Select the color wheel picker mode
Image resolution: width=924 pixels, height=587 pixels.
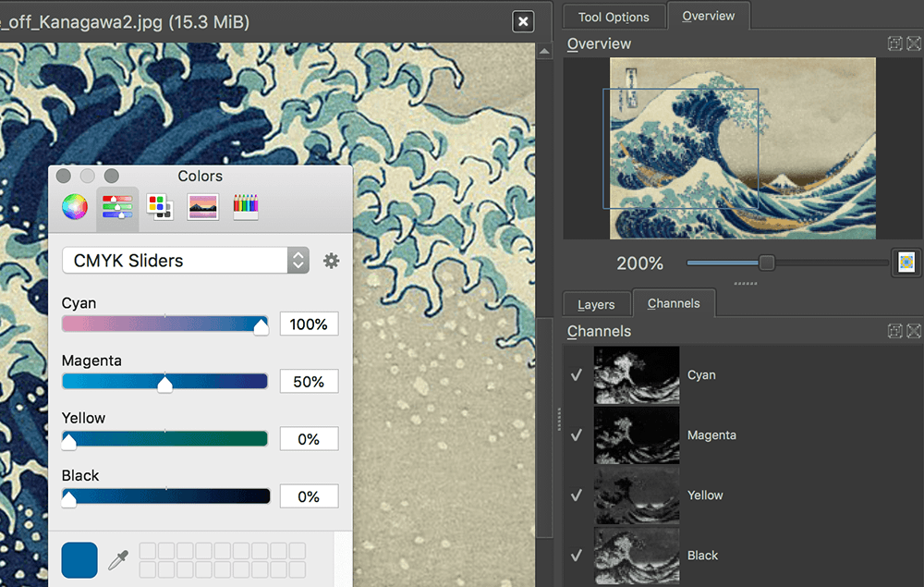coord(75,207)
